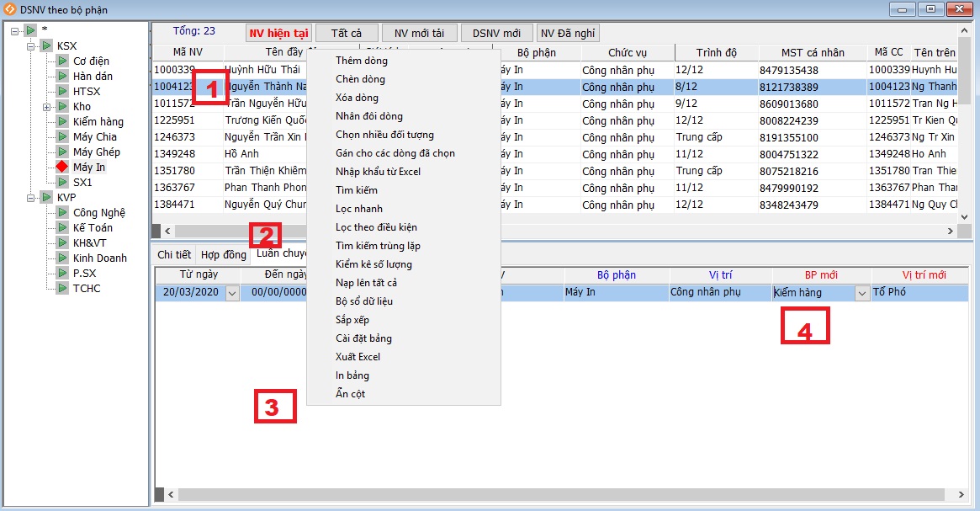Choose Xóa dòng from the context menu
Screen dimensions: 980x511
(357, 98)
